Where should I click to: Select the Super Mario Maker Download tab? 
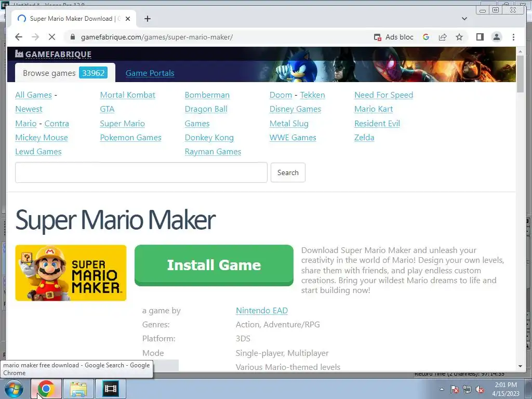tap(74, 19)
